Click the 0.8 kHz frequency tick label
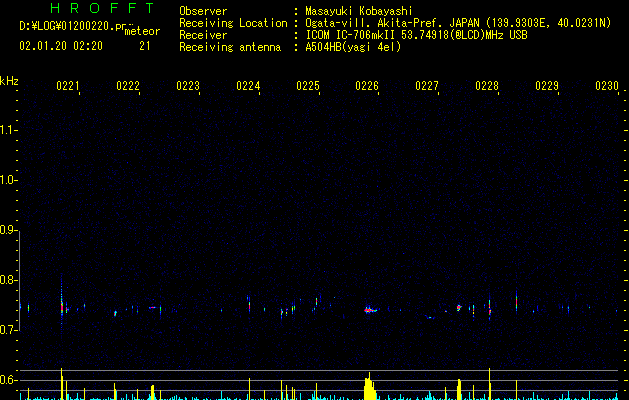 (x=8, y=280)
